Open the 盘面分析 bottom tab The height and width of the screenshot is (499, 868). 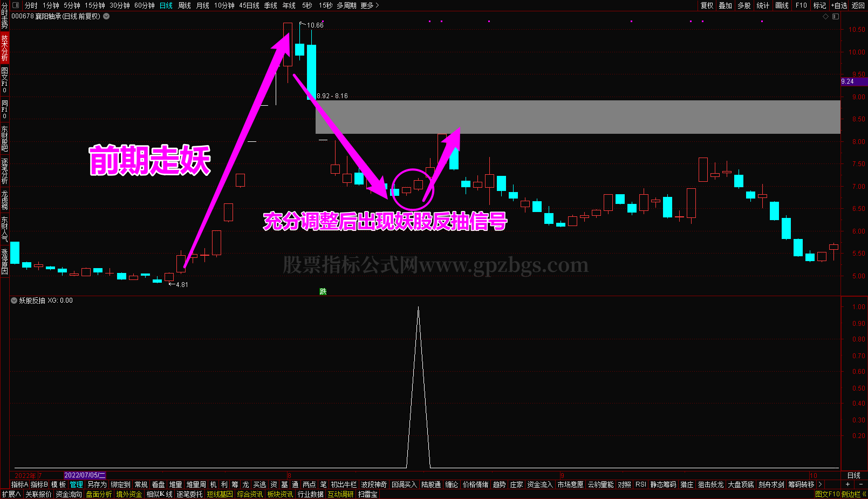click(99, 494)
